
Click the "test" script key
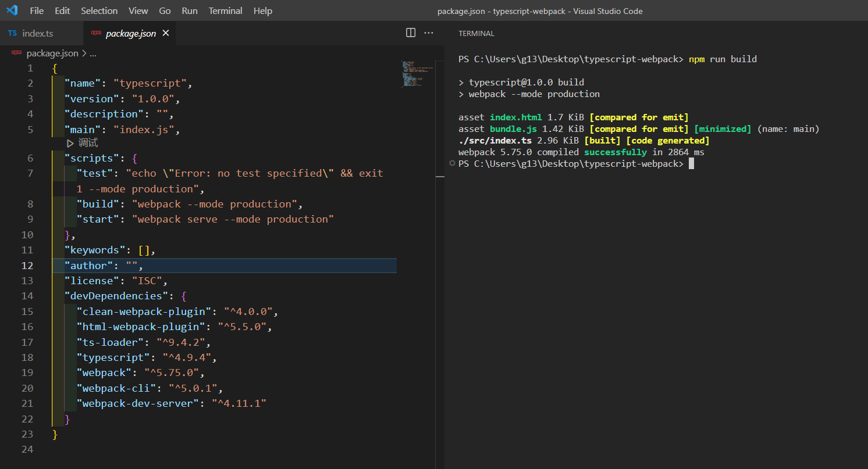pos(95,173)
